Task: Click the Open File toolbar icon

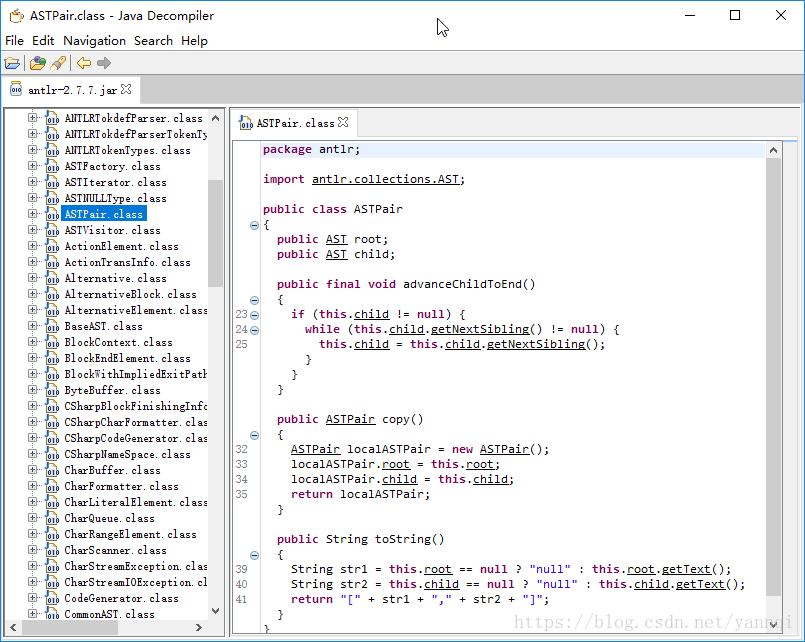Action: coord(13,63)
